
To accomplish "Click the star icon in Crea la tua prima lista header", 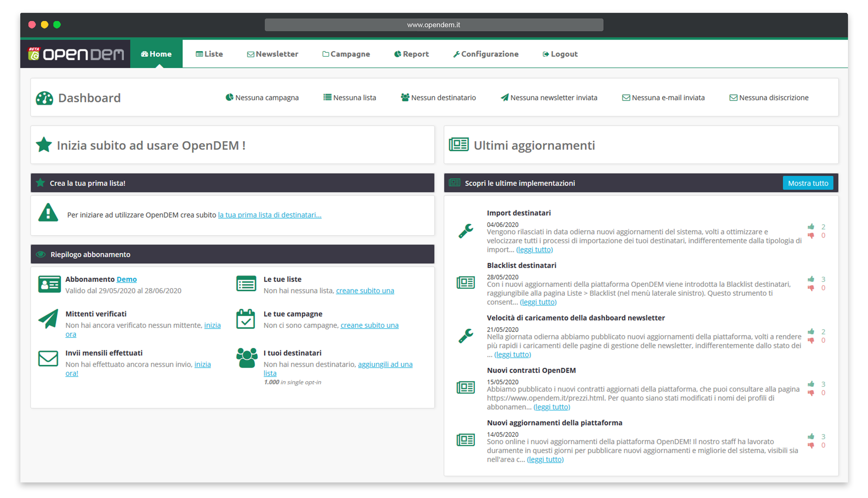I will (40, 183).
